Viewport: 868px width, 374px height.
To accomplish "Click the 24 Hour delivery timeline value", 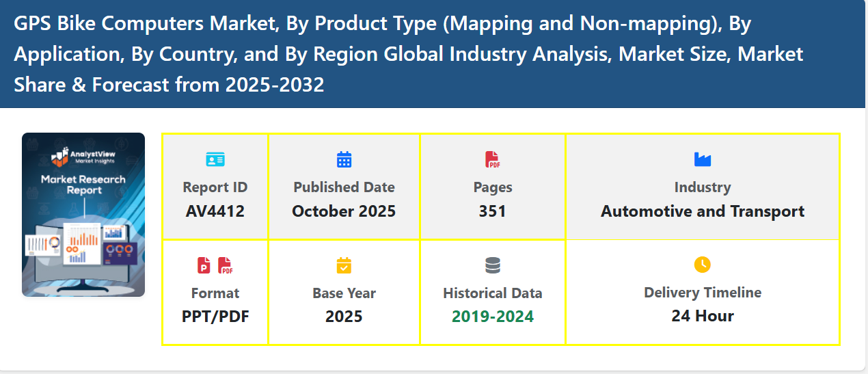I will pyautogui.click(x=702, y=316).
